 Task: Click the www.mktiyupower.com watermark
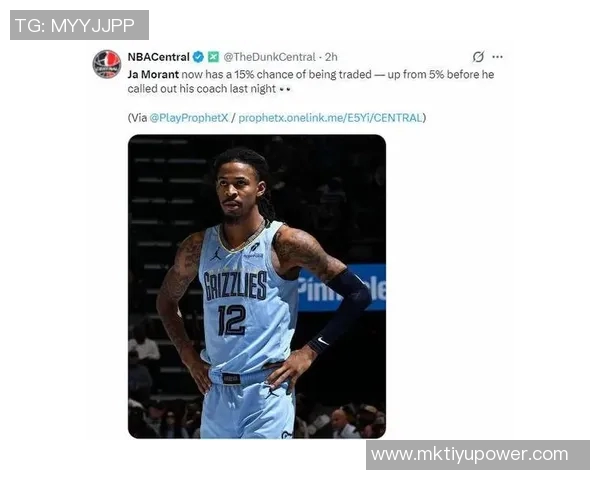point(478,455)
